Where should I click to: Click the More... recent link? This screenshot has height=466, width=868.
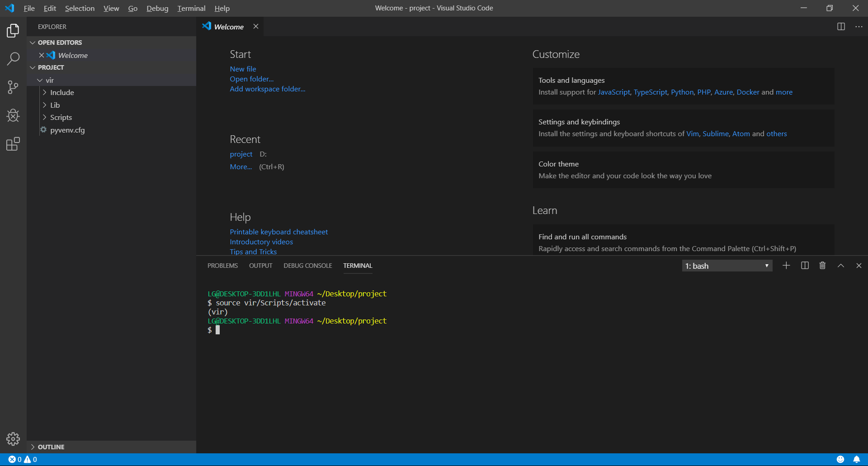[x=241, y=166]
